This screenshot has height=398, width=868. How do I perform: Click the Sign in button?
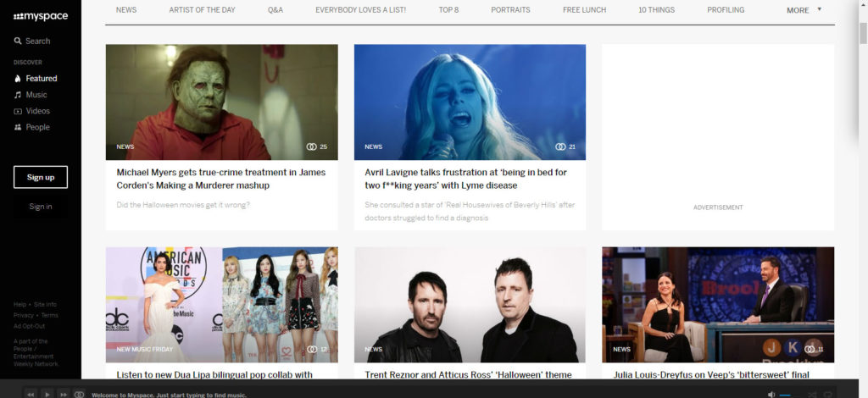[x=41, y=206]
